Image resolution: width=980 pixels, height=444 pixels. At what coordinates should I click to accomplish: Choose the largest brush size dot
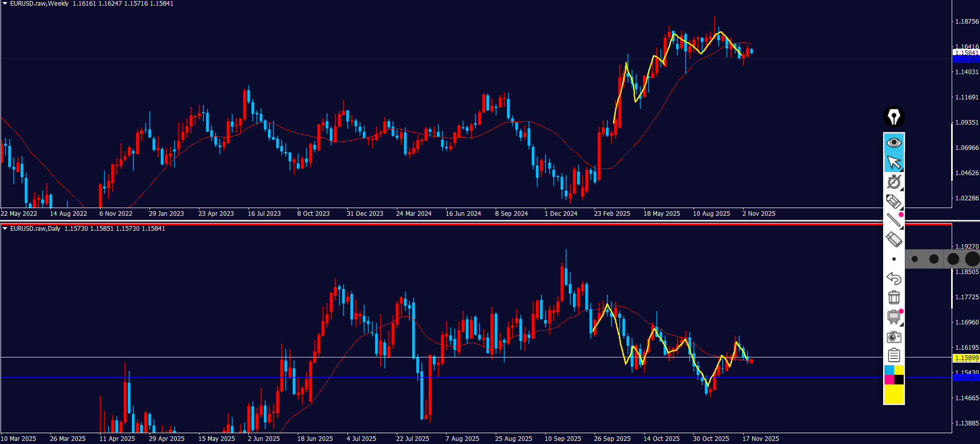click(972, 259)
